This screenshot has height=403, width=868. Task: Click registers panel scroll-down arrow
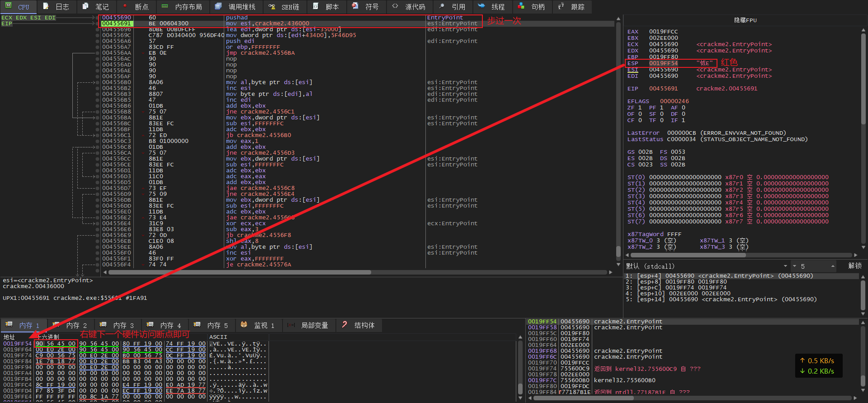click(863, 247)
